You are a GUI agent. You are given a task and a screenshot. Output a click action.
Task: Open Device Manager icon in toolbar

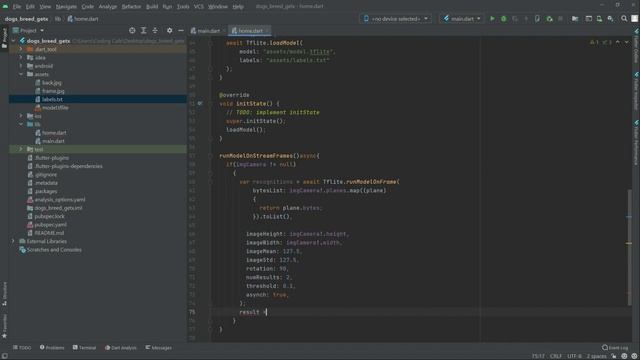(x=599, y=19)
